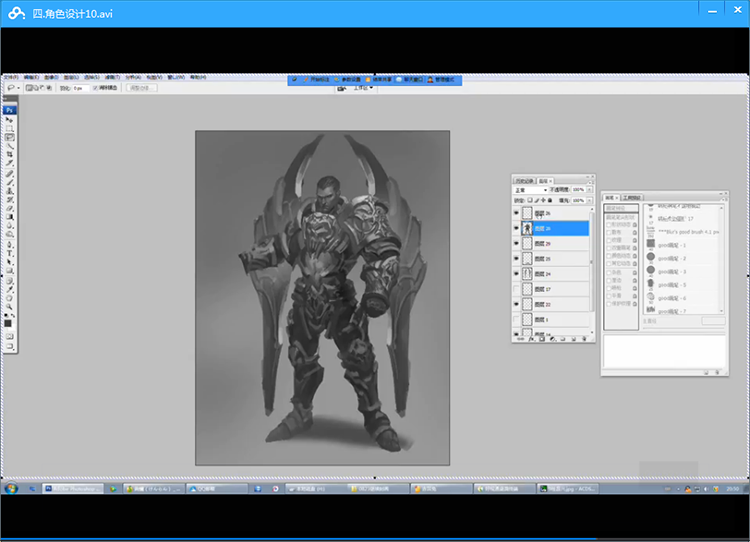This screenshot has width=750, height=542.
Task: Open the 图层(L) Layer menu
Action: (x=71, y=77)
